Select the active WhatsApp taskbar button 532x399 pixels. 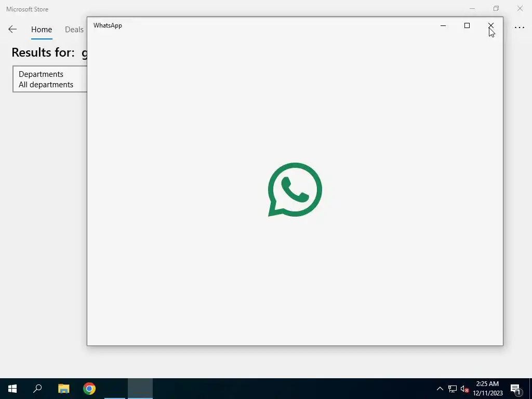point(140,389)
